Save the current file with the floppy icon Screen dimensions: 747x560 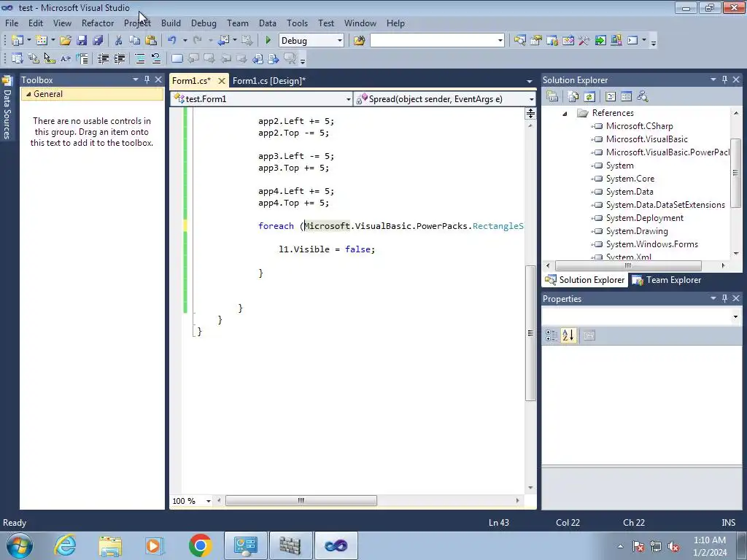click(82, 41)
